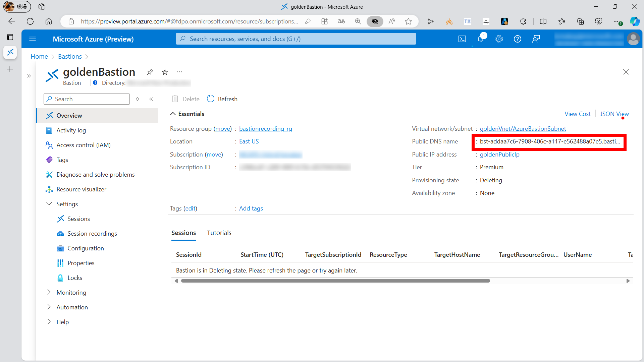Open the notifications bell

(481, 39)
